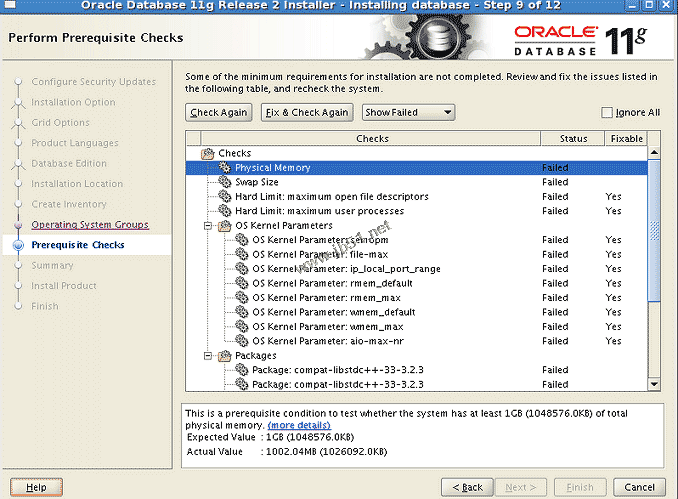Viewport: 678px width, 499px height.
Task: Enable the Ignore All checkbox
Action: [607, 112]
